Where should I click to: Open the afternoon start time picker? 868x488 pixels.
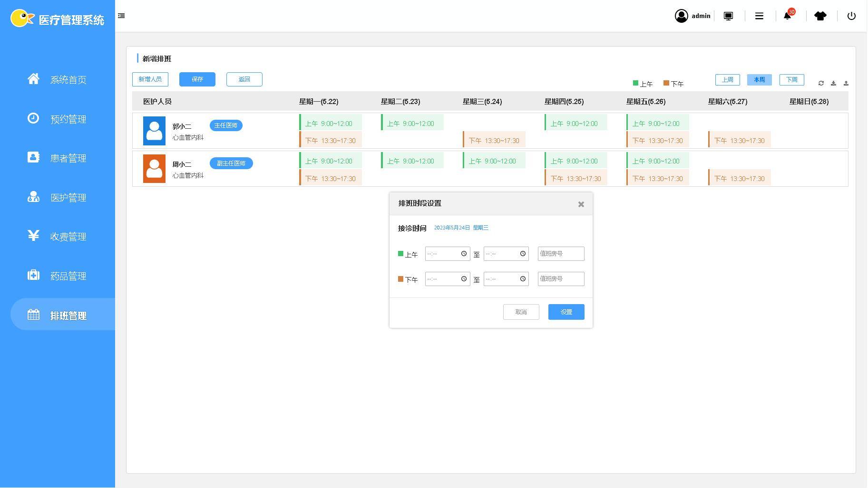pyautogui.click(x=464, y=279)
